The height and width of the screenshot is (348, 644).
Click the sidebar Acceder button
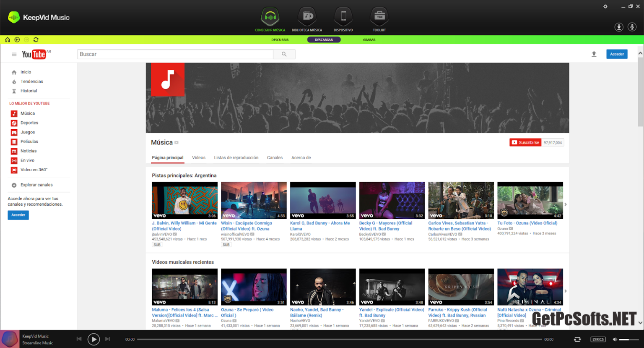(x=18, y=215)
